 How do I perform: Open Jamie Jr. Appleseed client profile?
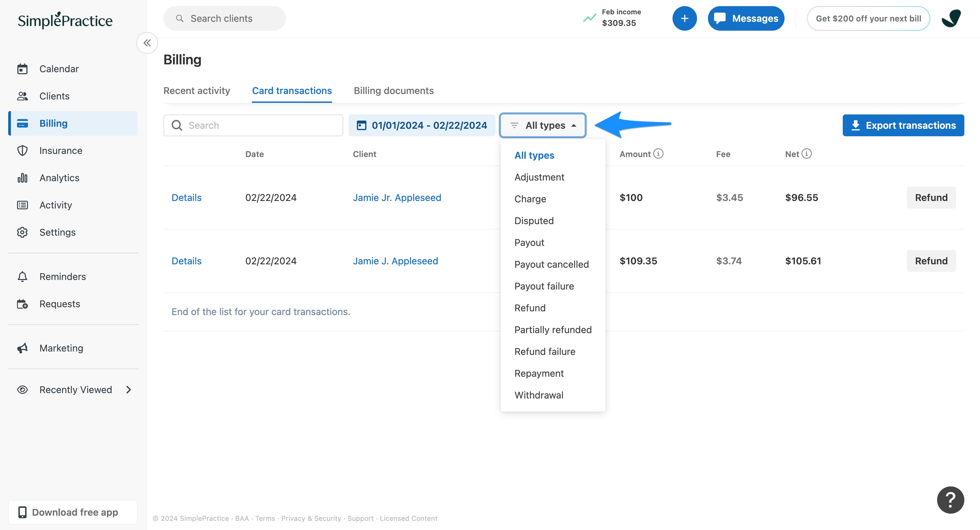tap(397, 198)
